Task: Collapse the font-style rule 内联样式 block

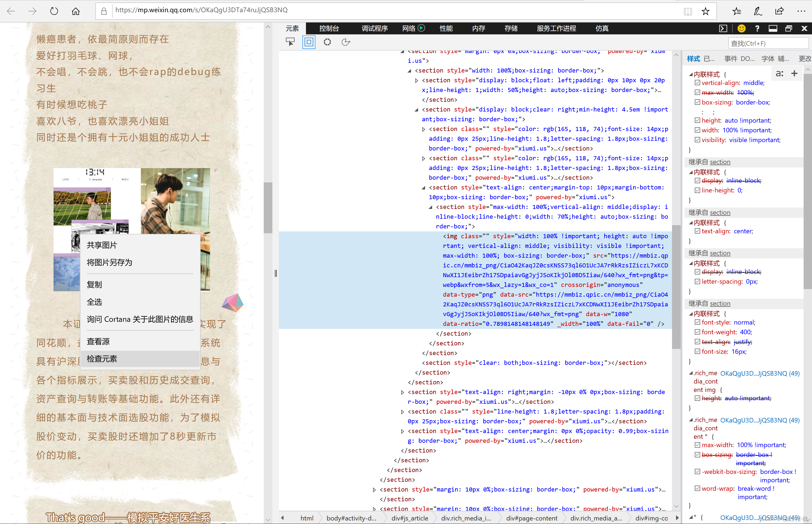Action: 691,314
